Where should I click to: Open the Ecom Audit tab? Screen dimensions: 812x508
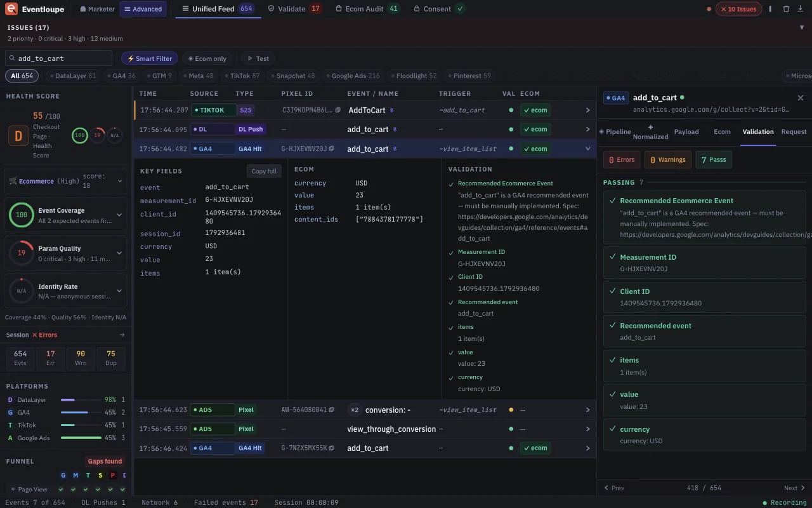click(367, 9)
